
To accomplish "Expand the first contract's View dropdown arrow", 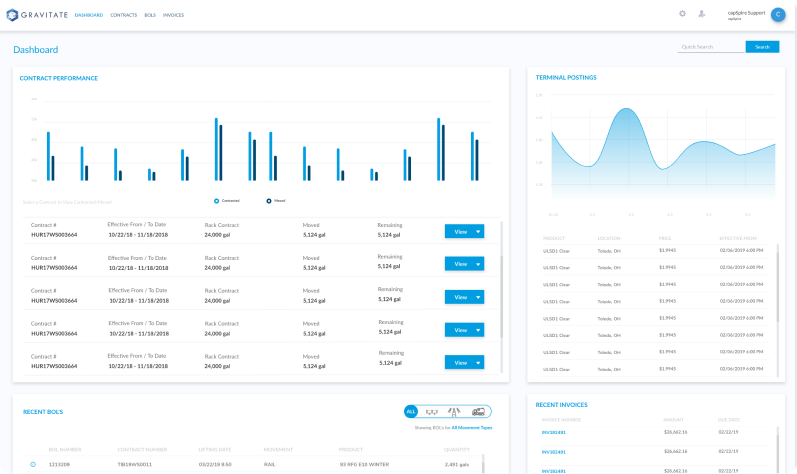I will [478, 231].
